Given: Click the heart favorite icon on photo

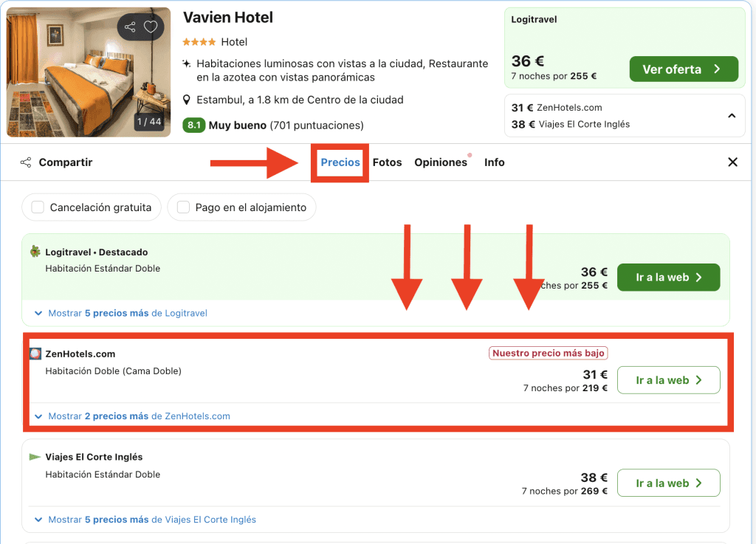Looking at the screenshot, I should tap(151, 27).
